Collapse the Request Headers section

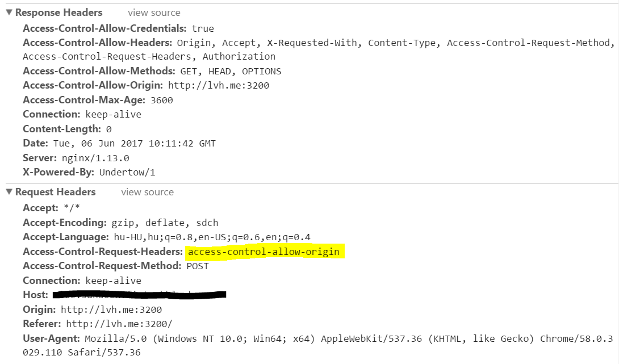point(9,192)
